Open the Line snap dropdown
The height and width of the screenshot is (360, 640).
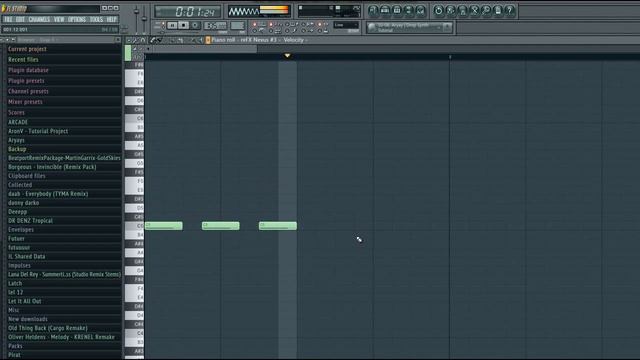(346, 25)
